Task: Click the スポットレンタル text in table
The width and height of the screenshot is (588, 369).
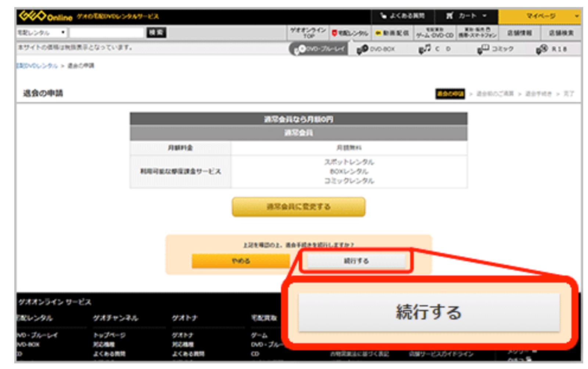Action: (x=349, y=162)
